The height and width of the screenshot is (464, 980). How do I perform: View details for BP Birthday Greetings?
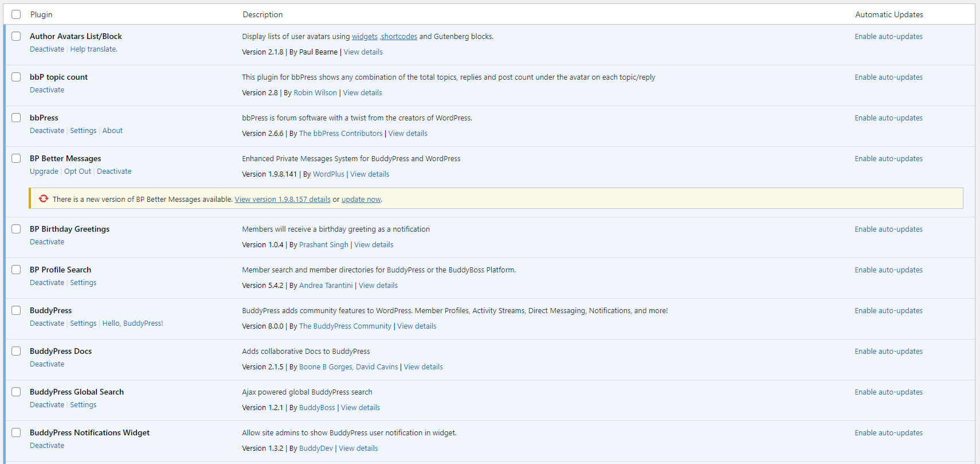pos(374,245)
